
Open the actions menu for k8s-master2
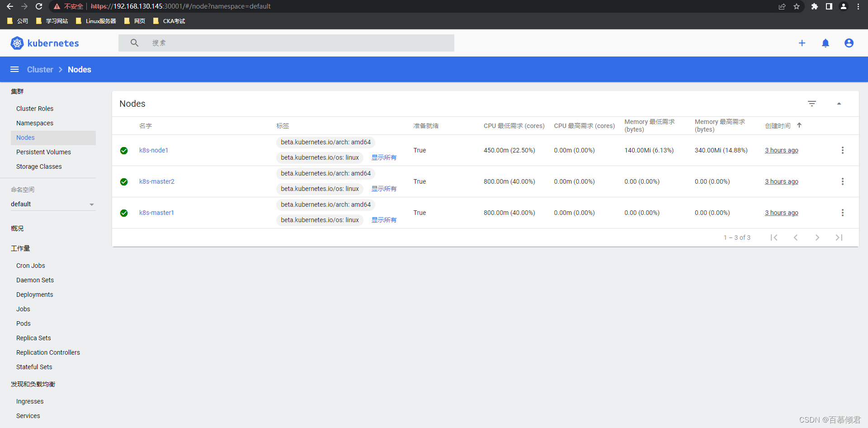pyautogui.click(x=843, y=181)
